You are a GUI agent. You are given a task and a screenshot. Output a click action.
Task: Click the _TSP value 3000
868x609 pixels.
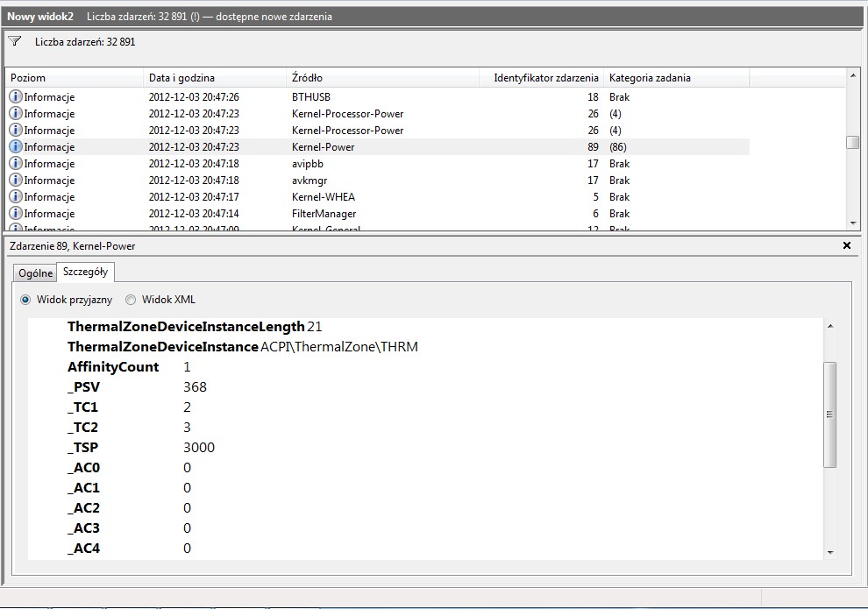tap(199, 448)
